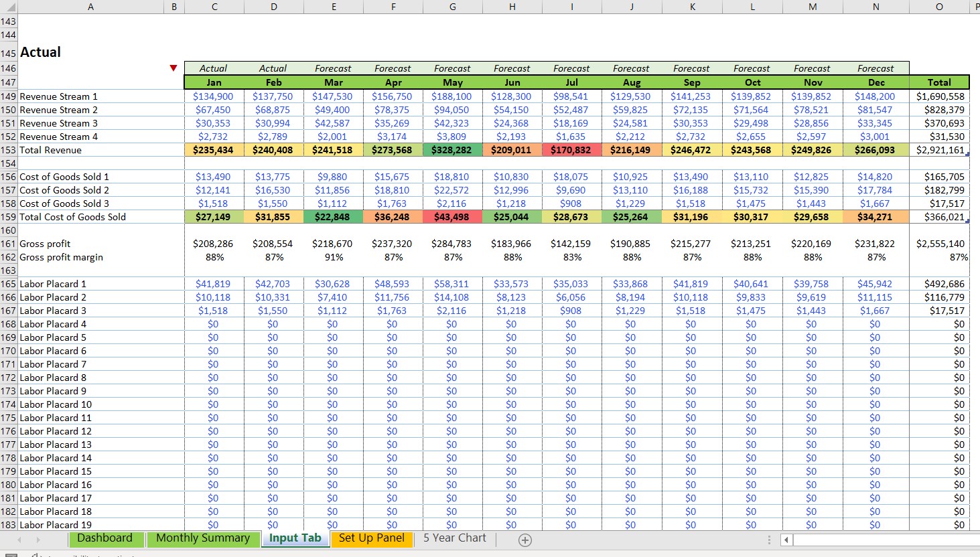The image size is (980, 557).
Task: Click the right sheet-navigation arrow
Action: point(39,540)
